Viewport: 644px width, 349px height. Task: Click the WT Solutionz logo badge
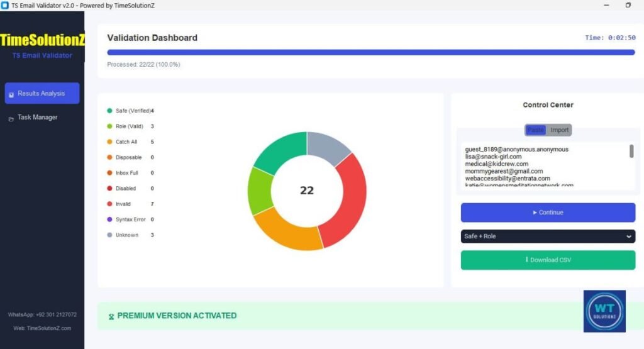coord(604,311)
